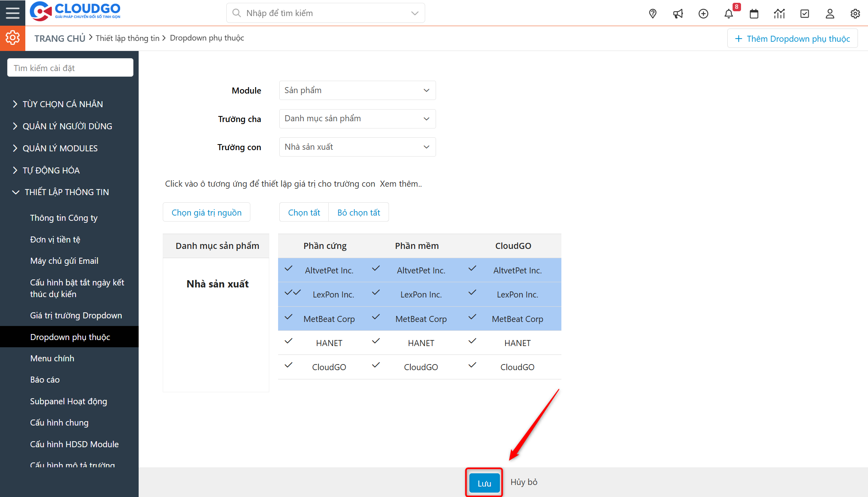Viewport: 868px width, 497px height.
Task: Click the Lưu button to save
Action: pos(483,482)
